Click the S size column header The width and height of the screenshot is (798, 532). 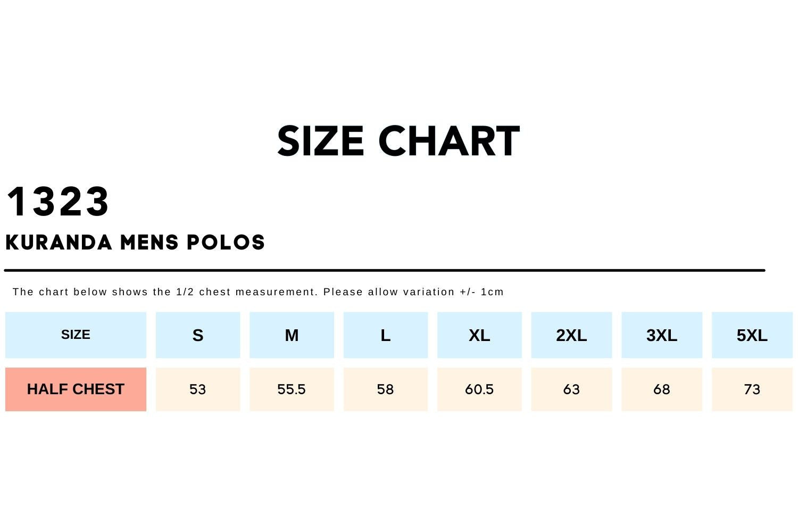point(198,335)
